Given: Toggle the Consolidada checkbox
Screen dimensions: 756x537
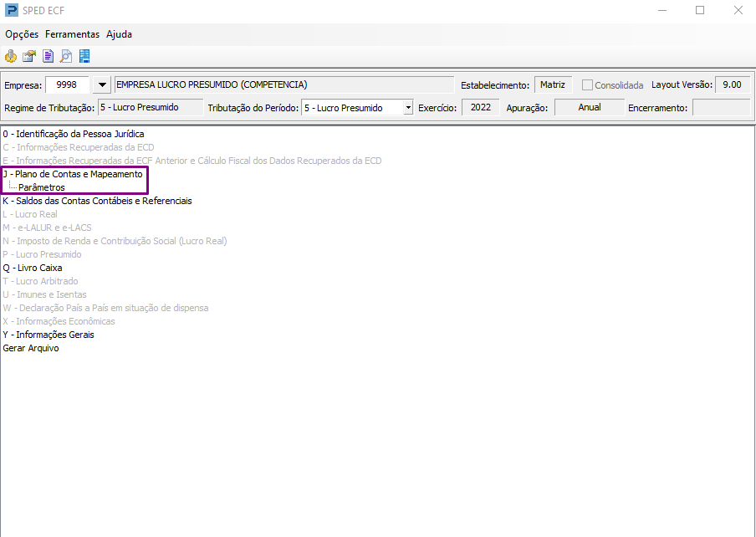Looking at the screenshot, I should [x=587, y=84].
